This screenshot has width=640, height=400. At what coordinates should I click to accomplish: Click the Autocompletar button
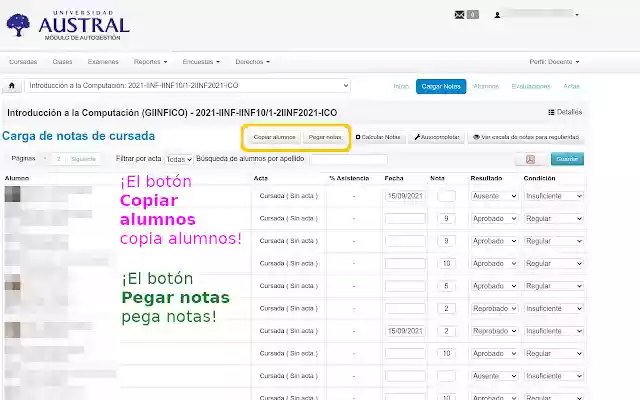point(437,137)
